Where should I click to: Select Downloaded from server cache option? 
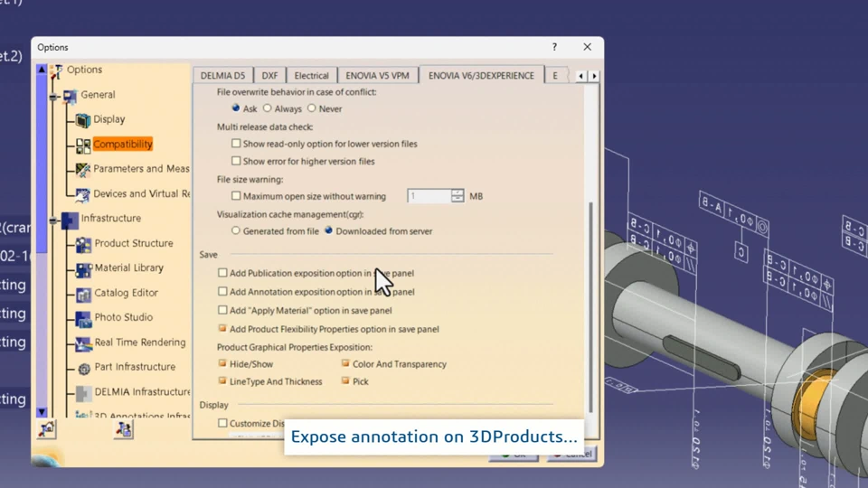(x=329, y=230)
